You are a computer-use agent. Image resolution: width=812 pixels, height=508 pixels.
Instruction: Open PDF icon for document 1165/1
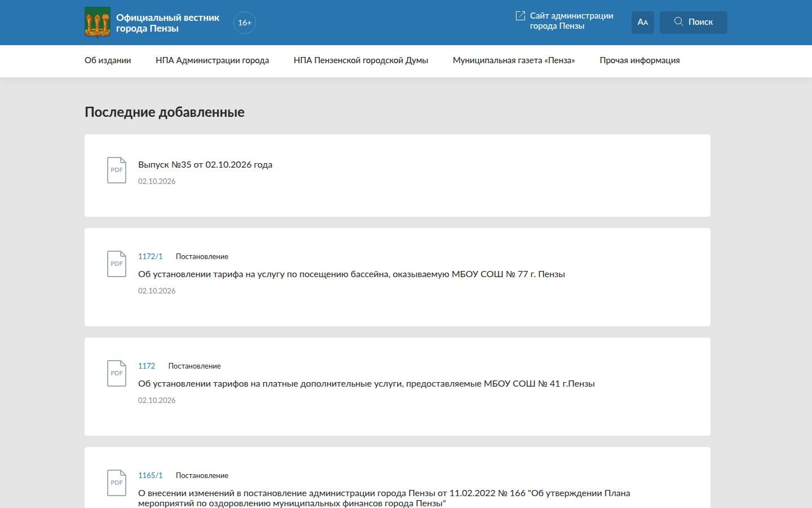pos(117,483)
